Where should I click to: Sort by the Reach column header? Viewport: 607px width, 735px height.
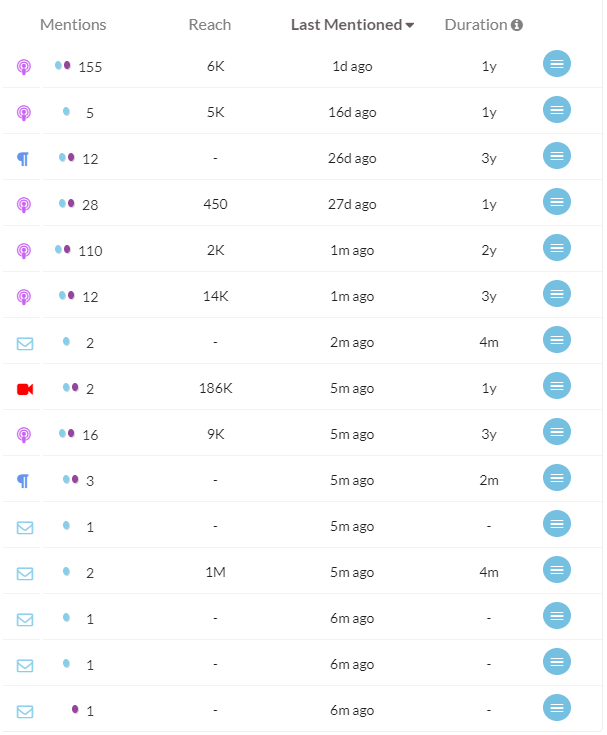pos(210,25)
